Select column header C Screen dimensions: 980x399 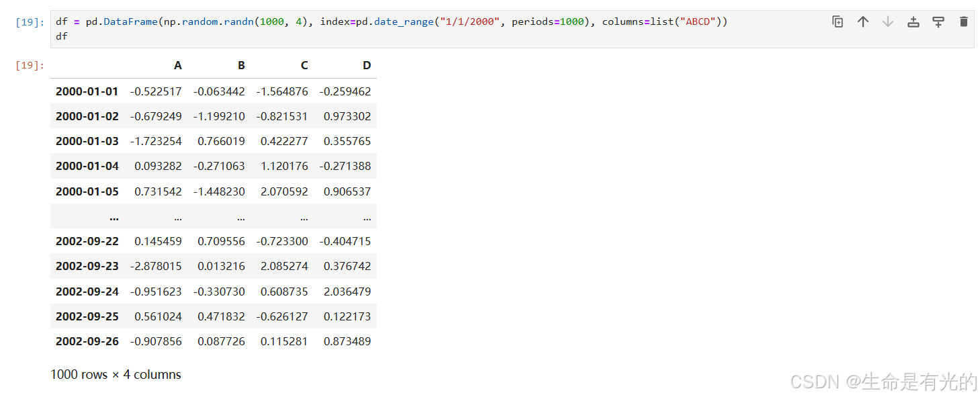[304, 65]
